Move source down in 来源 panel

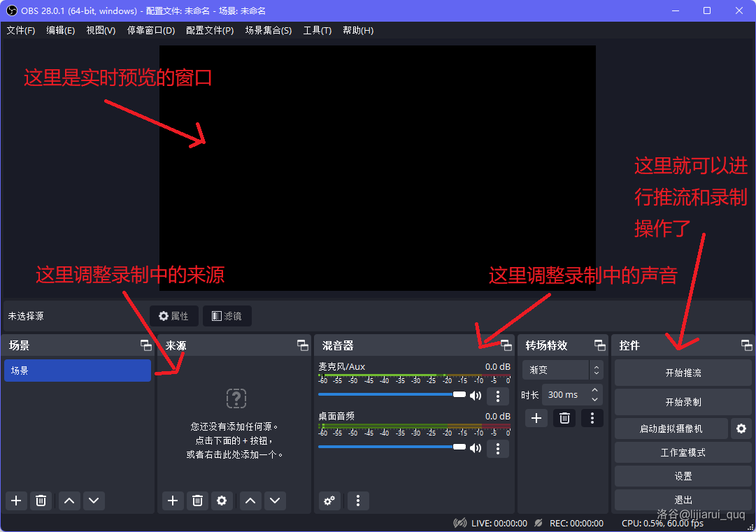275,501
